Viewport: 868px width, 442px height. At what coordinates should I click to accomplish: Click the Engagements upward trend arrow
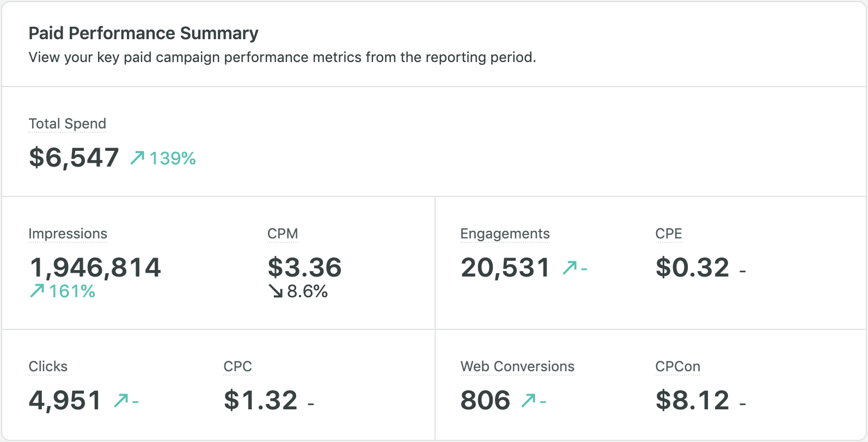tap(570, 267)
